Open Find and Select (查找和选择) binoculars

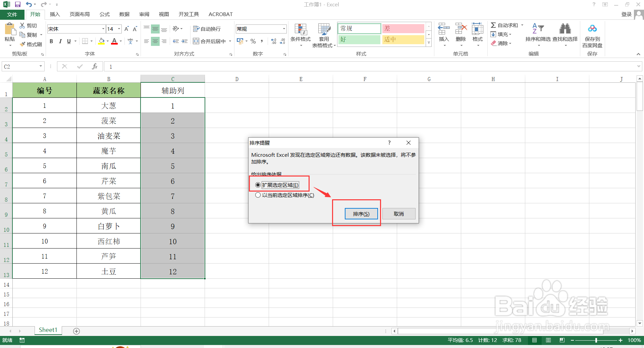565,34
